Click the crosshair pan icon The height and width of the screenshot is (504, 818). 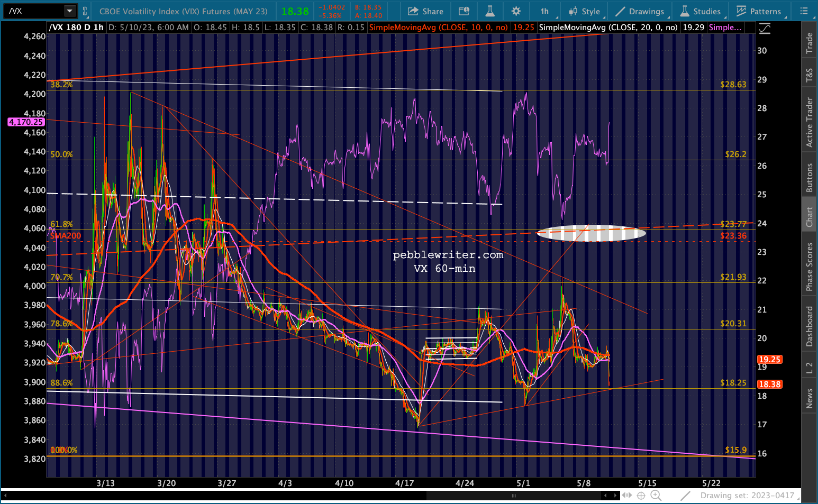pos(641,496)
